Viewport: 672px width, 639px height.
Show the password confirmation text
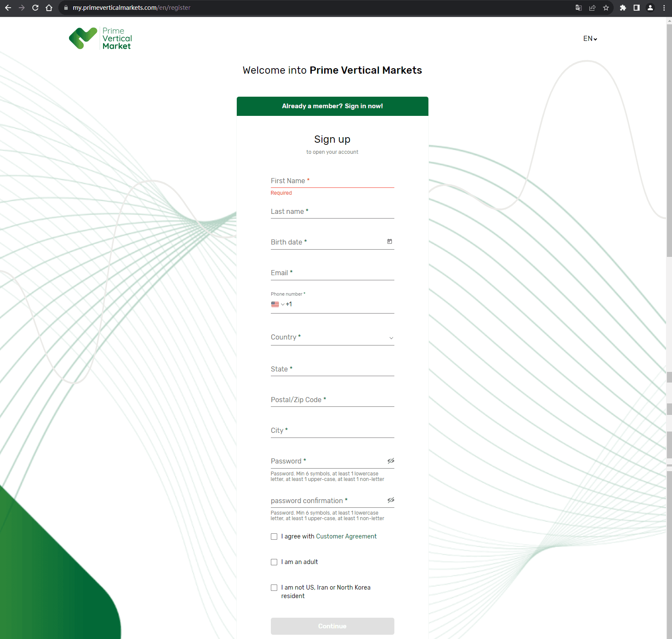click(x=391, y=500)
